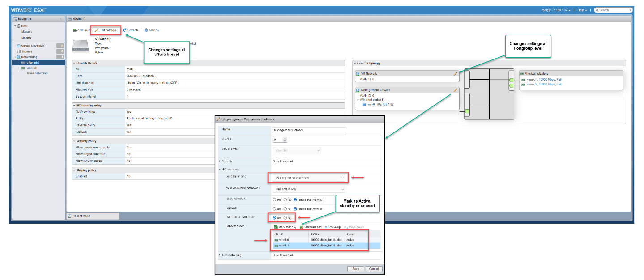The width and height of the screenshot is (644, 280).
Task: Select vSwitch0 in the Navigator tree
Action: pyautogui.click(x=33, y=63)
